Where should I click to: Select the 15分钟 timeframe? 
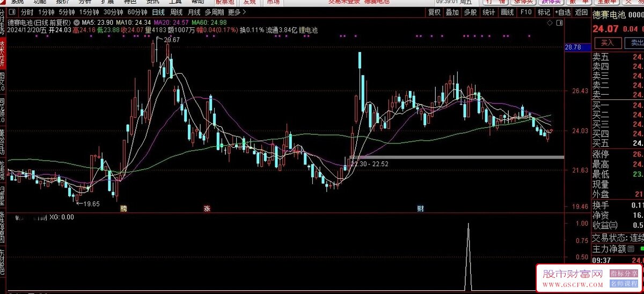coord(89,12)
